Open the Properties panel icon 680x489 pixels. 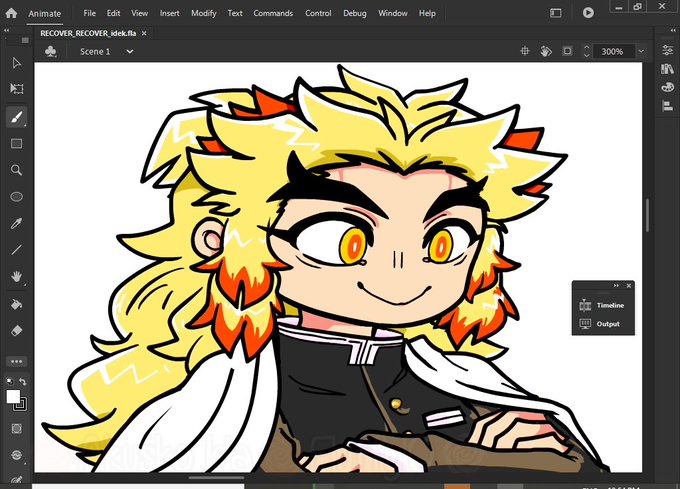point(667,50)
